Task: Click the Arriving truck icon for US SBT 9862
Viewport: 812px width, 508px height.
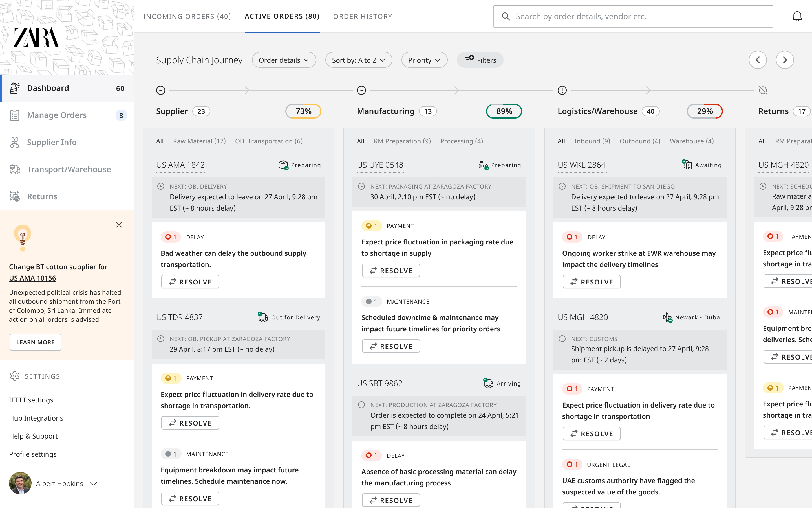Action: pyautogui.click(x=488, y=383)
